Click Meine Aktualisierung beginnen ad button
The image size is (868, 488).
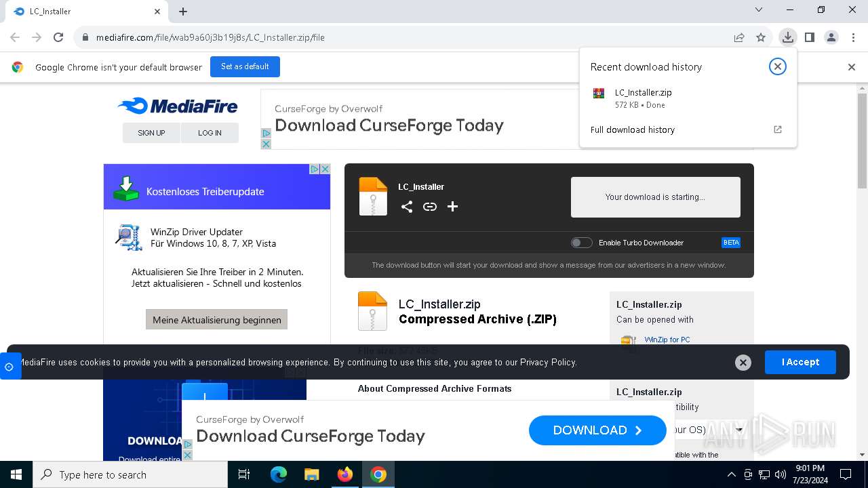click(x=217, y=320)
